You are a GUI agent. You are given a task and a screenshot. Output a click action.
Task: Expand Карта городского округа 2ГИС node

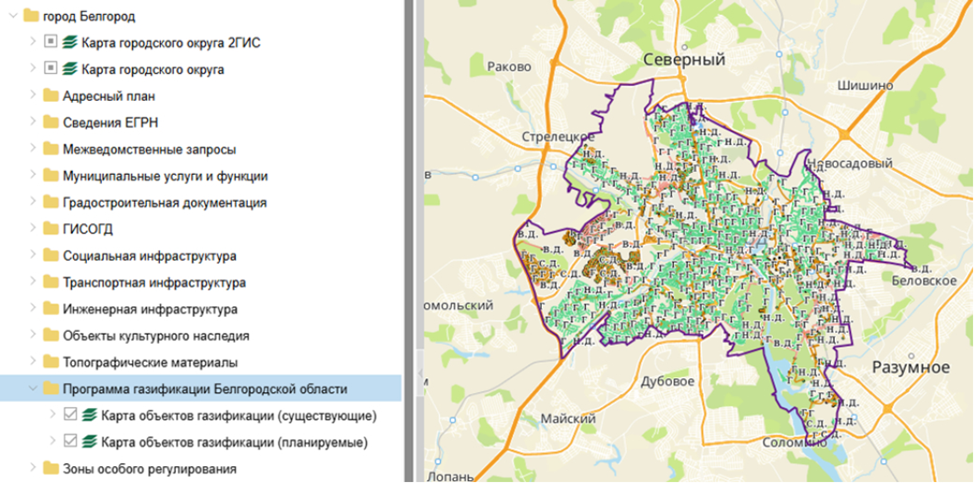34,43
